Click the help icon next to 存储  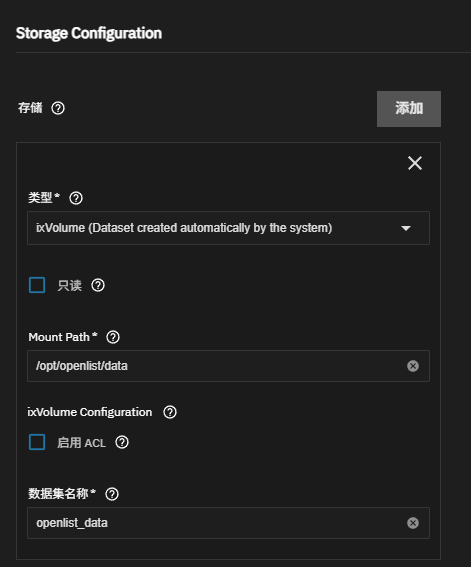(58, 108)
